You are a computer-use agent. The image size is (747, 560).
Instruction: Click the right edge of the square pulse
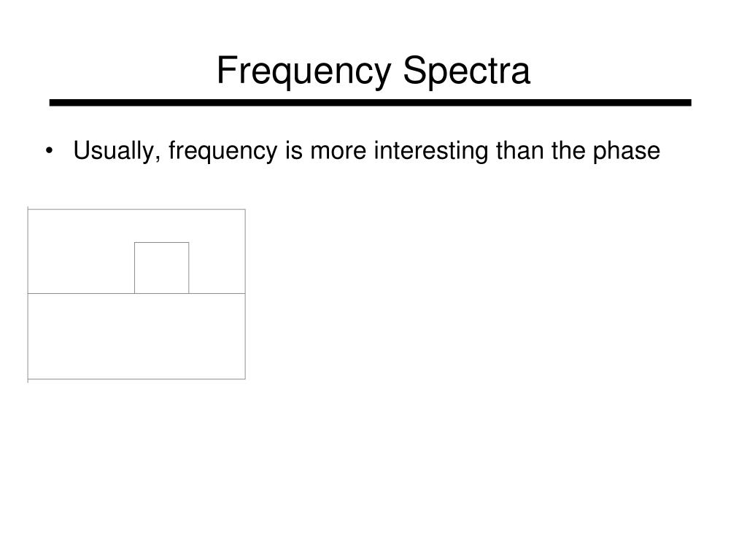(189, 268)
